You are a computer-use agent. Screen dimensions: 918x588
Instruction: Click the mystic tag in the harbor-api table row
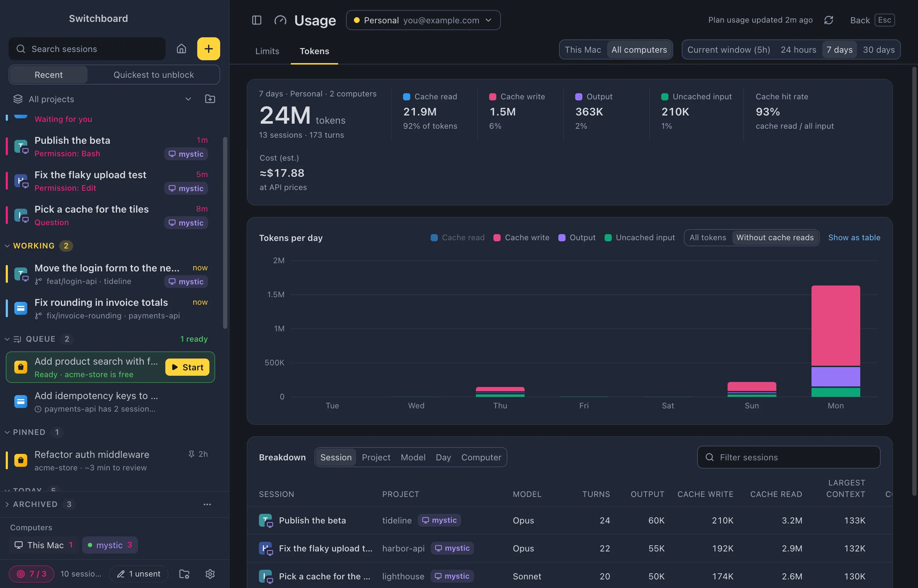point(452,548)
